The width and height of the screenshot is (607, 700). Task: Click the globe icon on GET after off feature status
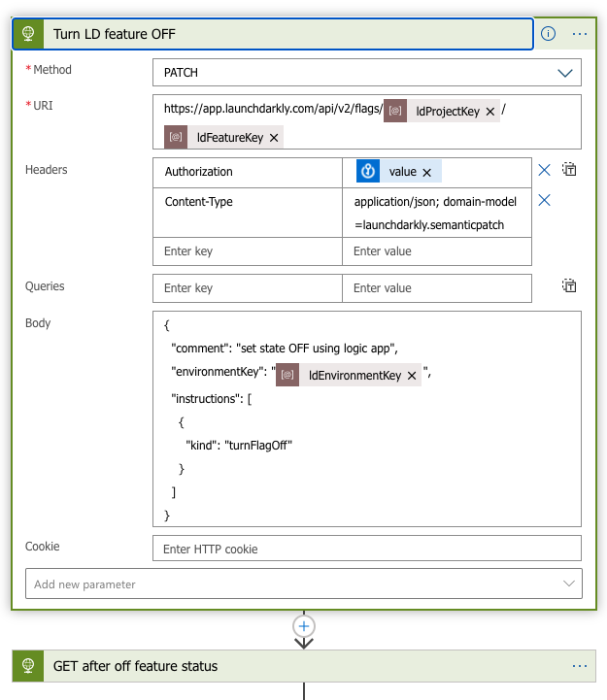point(28,666)
